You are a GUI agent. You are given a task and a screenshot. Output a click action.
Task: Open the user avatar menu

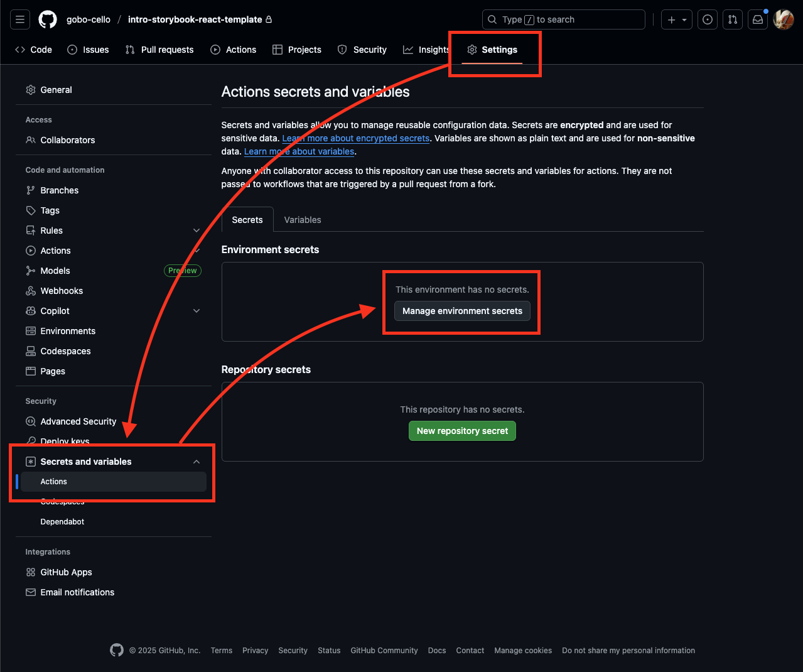[x=784, y=19]
